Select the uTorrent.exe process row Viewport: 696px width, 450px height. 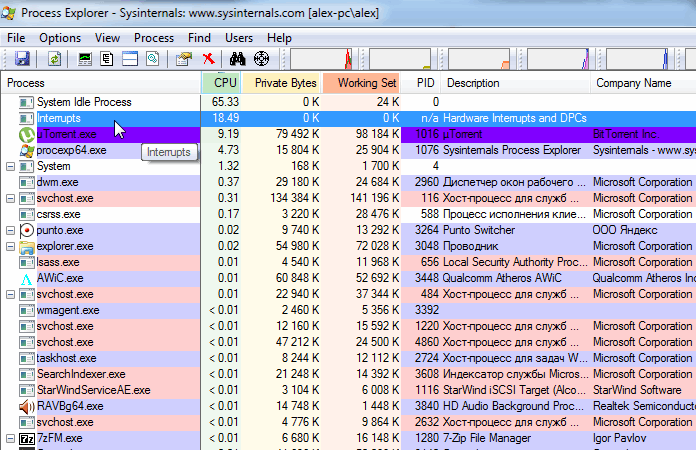[348, 134]
